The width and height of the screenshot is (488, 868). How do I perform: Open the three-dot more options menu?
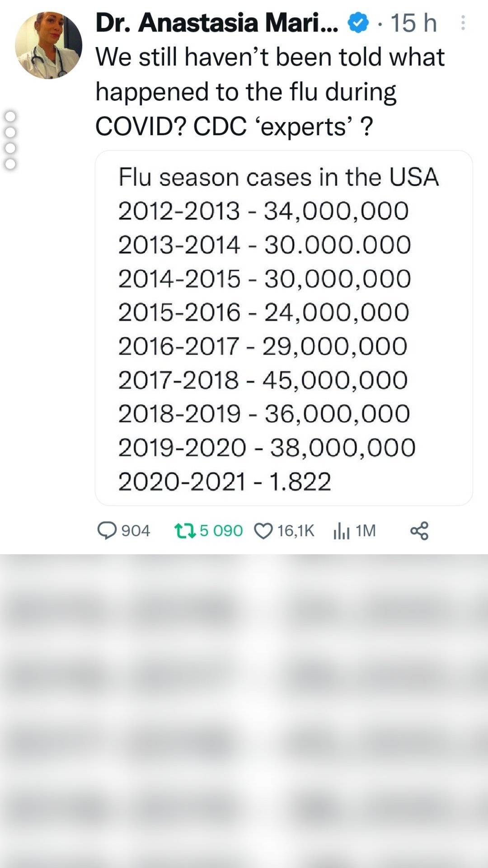[463, 23]
